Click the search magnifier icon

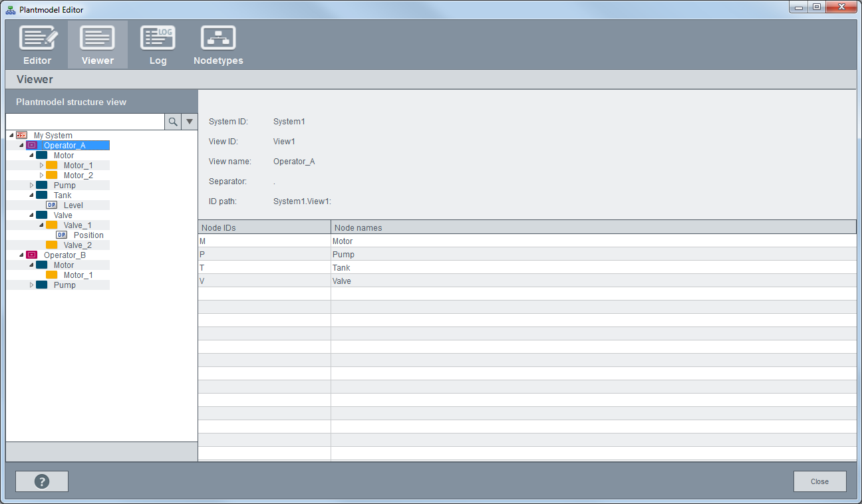(173, 122)
